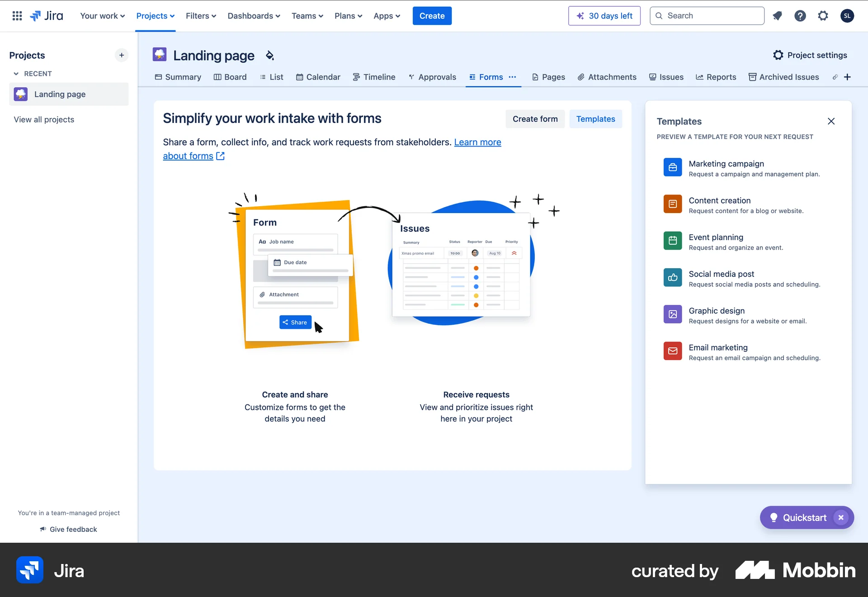868x597 pixels.
Task: Switch to the Board tab
Action: 230,77
